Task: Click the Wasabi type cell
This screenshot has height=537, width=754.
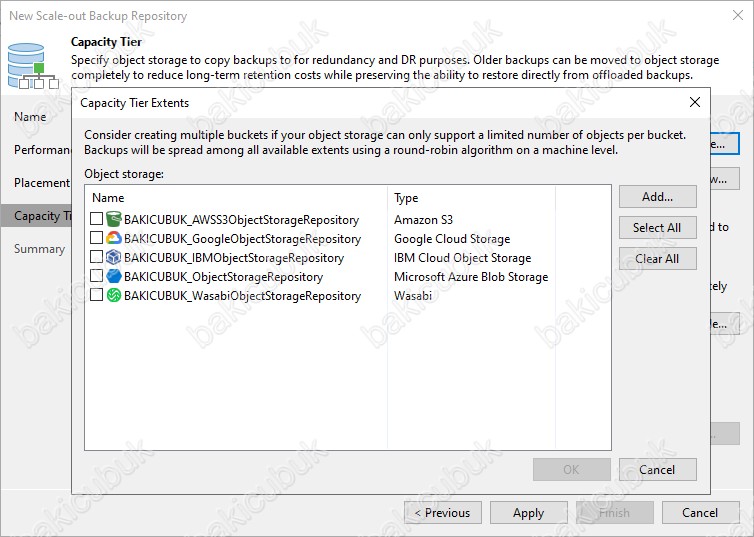Action: coord(413,296)
